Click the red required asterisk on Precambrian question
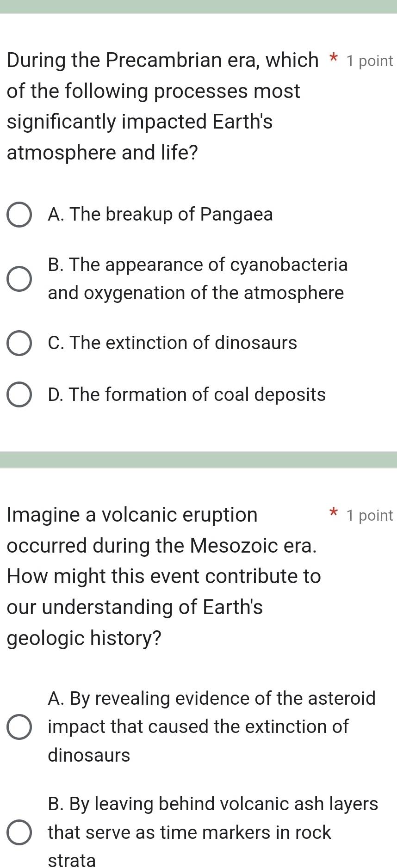This screenshot has height=868, width=397. pyautogui.click(x=332, y=61)
